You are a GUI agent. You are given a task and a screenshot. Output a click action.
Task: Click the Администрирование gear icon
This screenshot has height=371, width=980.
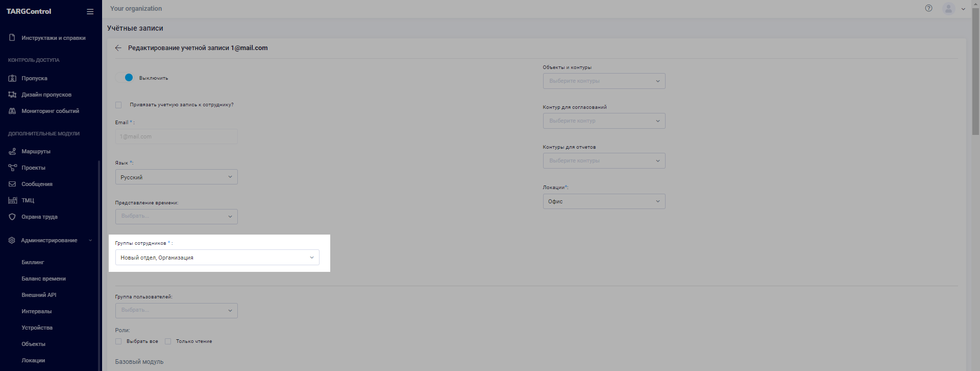[12, 240]
